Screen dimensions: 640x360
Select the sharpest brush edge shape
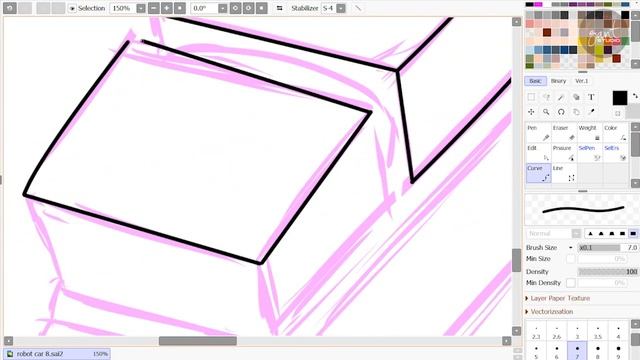click(590, 233)
